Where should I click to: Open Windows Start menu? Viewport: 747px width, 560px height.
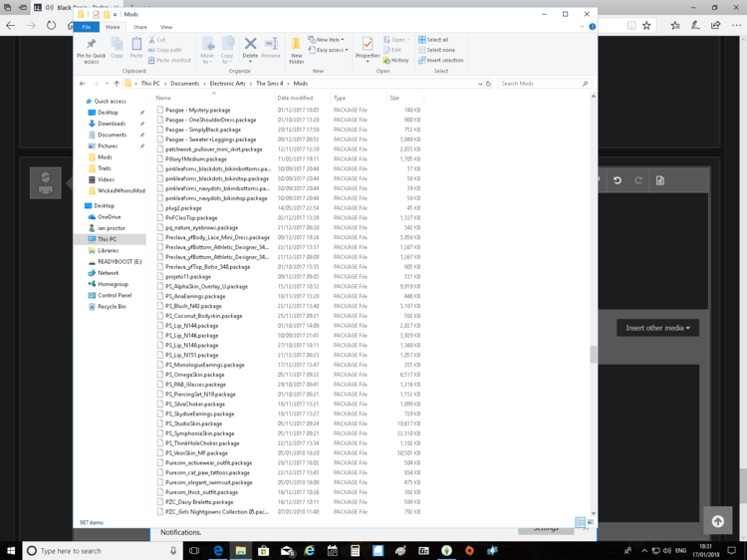[x=11, y=550]
